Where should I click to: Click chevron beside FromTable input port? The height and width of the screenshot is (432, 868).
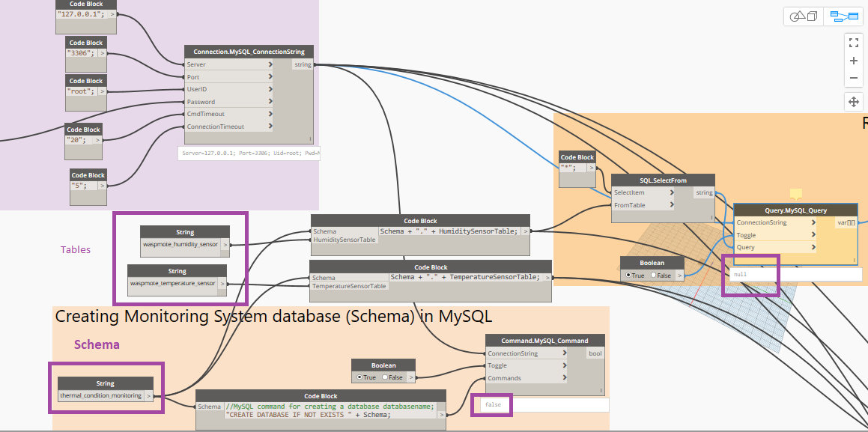click(x=672, y=205)
